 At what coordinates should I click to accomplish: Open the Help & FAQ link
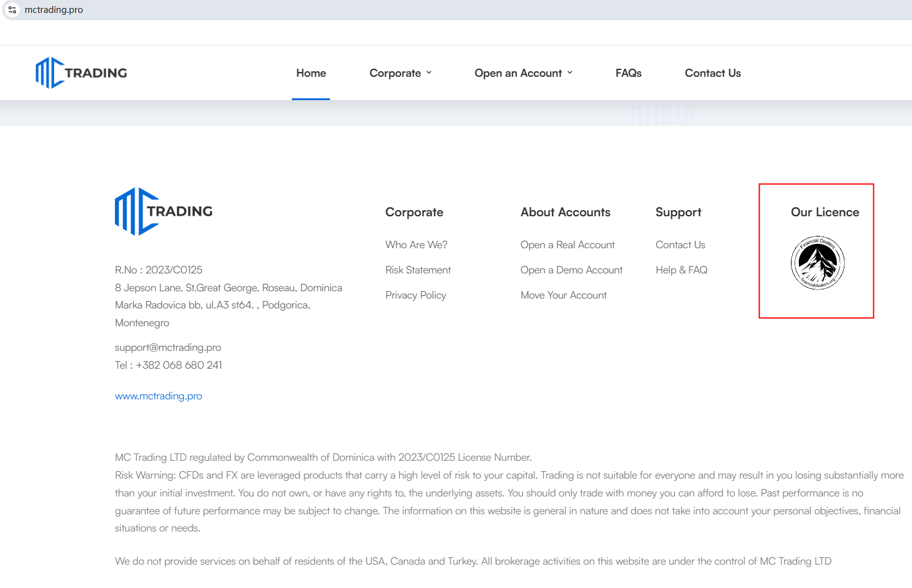(x=681, y=270)
